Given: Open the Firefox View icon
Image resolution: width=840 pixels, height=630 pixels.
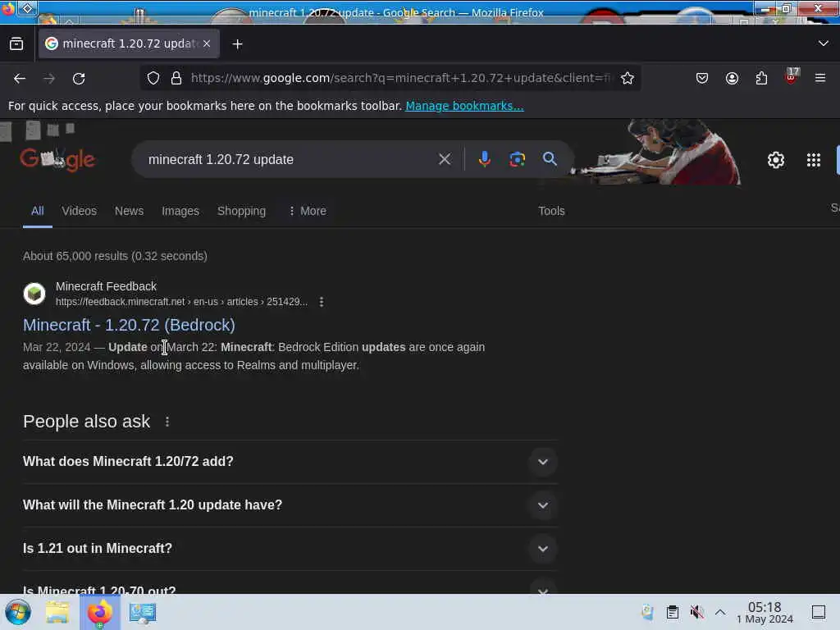Looking at the screenshot, I should tap(16, 44).
